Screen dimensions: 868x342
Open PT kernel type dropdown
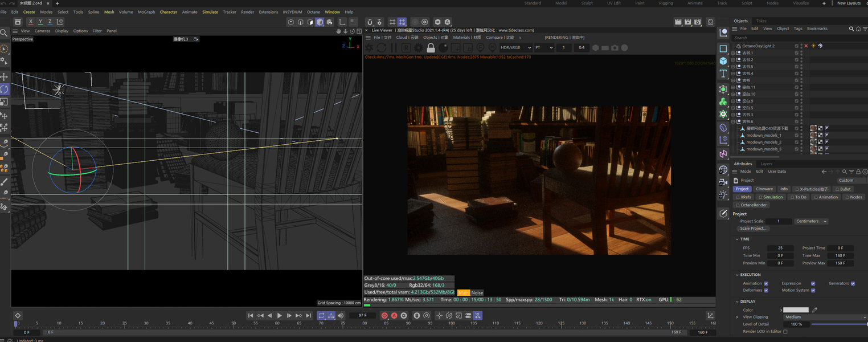544,48
